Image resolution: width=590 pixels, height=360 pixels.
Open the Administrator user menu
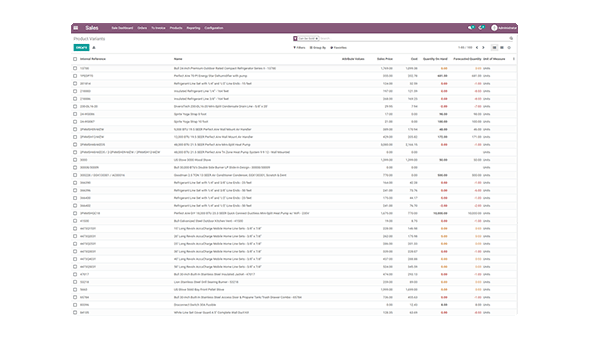click(x=504, y=28)
